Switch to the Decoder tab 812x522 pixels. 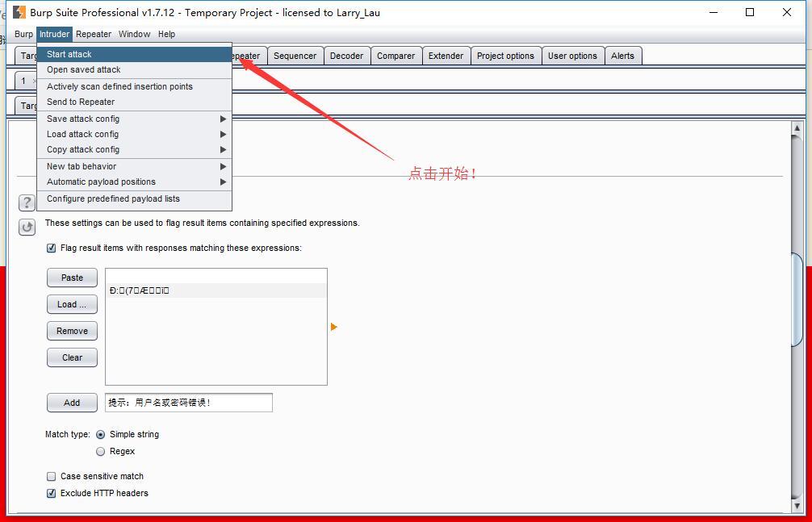(x=346, y=56)
